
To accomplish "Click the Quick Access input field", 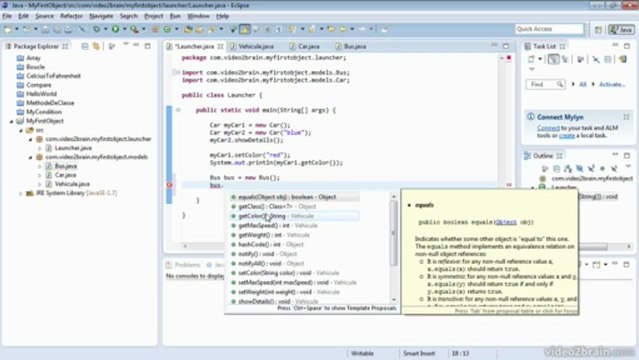I will click(549, 29).
